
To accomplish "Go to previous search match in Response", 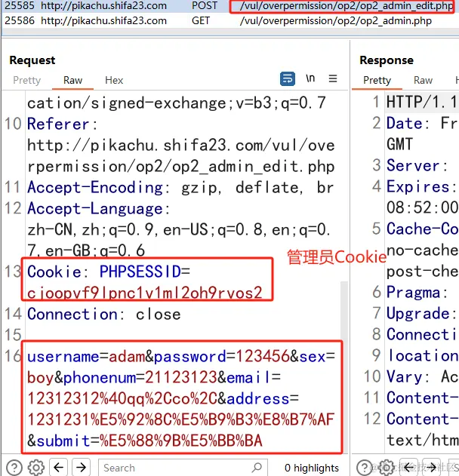I will click(408, 467).
